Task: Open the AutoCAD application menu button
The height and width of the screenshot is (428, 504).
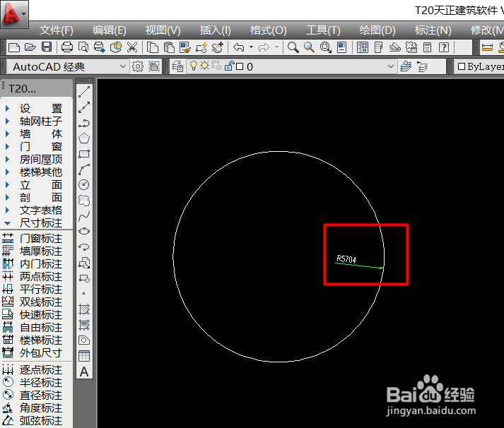Action: point(14,14)
